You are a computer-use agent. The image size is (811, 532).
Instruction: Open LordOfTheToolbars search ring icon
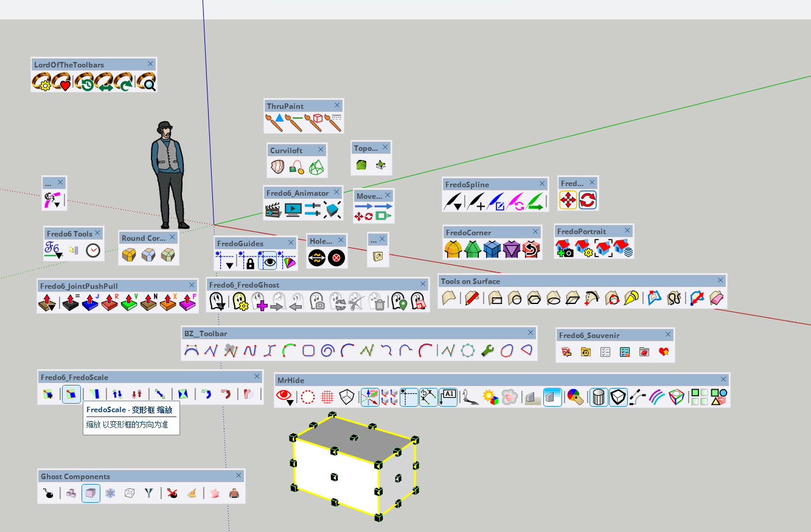[x=146, y=81]
